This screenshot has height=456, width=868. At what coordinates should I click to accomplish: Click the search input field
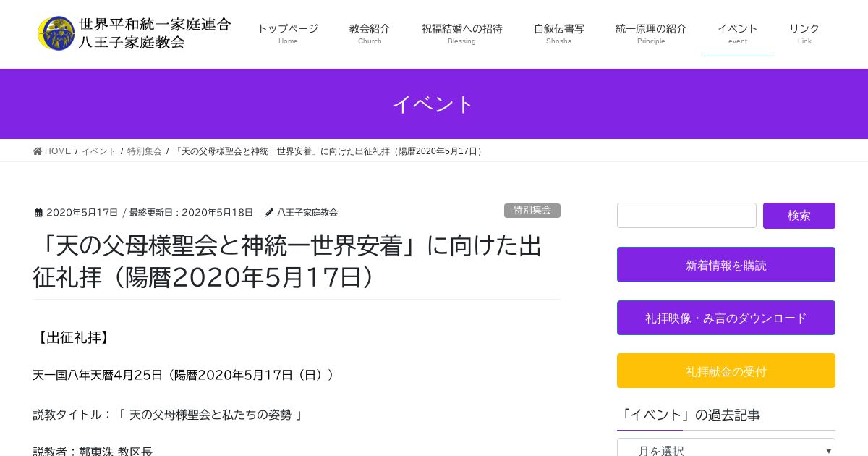pyautogui.click(x=686, y=216)
